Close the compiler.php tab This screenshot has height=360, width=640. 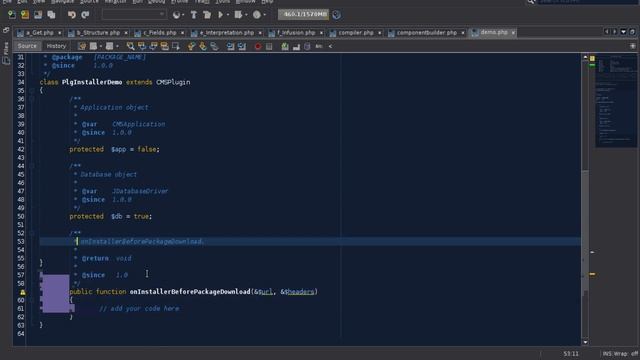pos(379,33)
